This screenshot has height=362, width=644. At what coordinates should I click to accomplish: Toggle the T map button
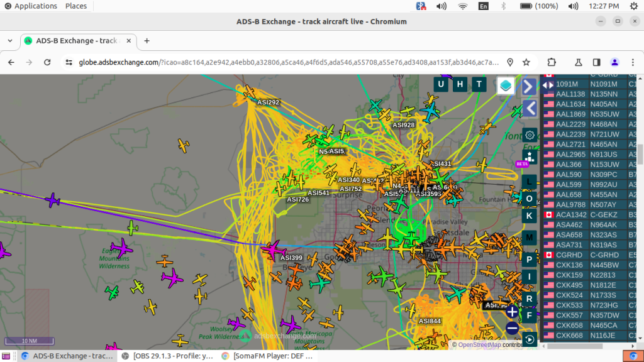(x=479, y=85)
